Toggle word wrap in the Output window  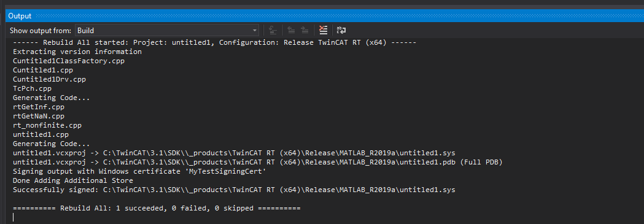point(341,30)
